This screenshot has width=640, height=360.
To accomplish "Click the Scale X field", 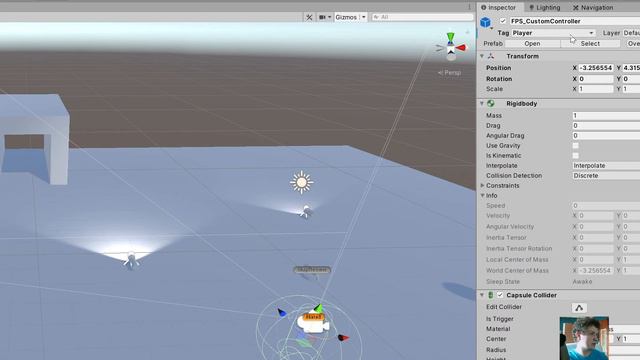I will click(x=596, y=89).
